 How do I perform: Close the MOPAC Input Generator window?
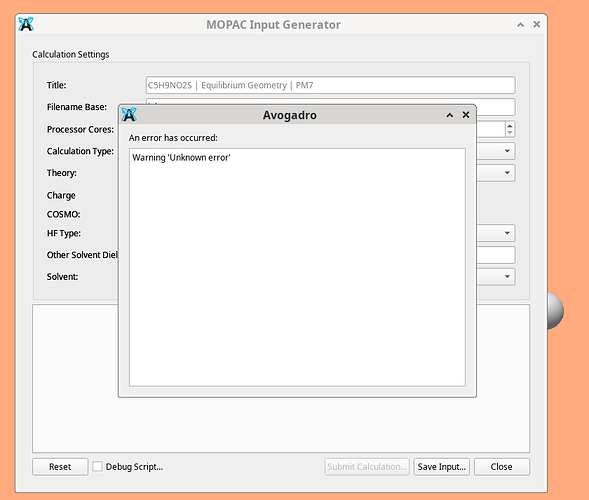pos(537,24)
